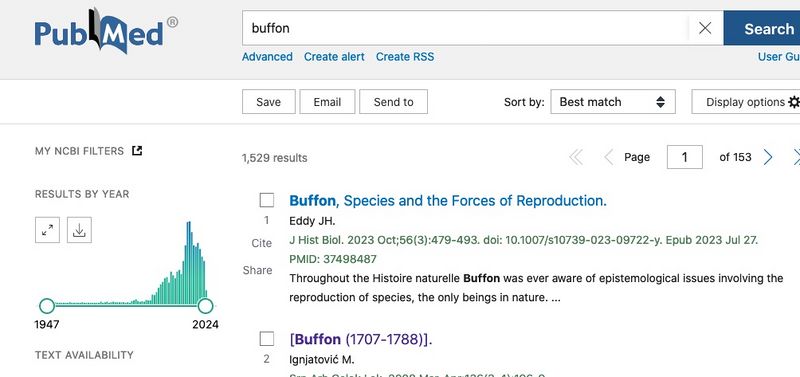Screen dimensions: 800x377
Task: Click the Create alert link
Action: (x=334, y=57)
